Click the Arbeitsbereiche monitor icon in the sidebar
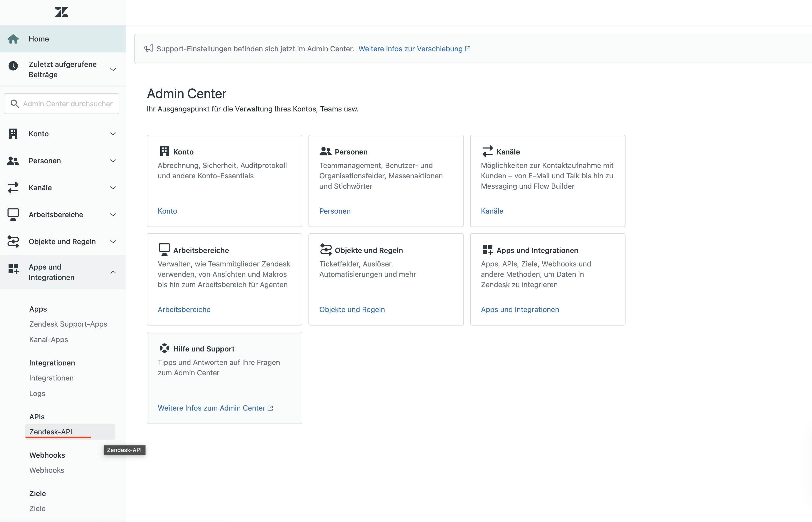This screenshot has width=812, height=522. [x=13, y=214]
